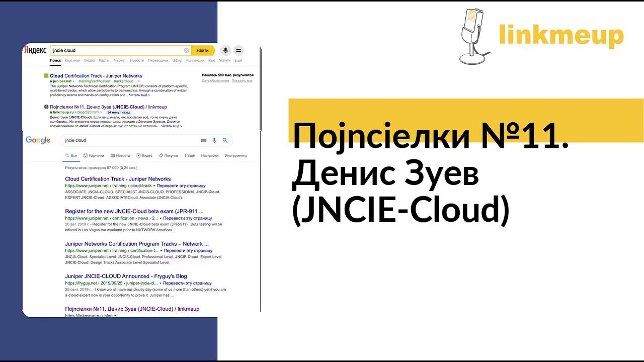Viewport: 644px width, 362px height.
Task: Open the Yandex Видео tab
Action: [x=90, y=60]
